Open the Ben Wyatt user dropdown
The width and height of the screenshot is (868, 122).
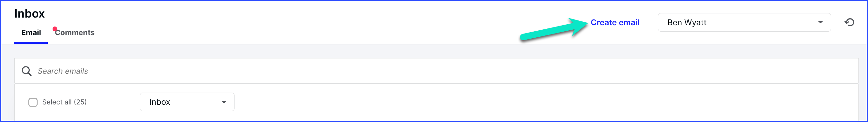tap(744, 22)
